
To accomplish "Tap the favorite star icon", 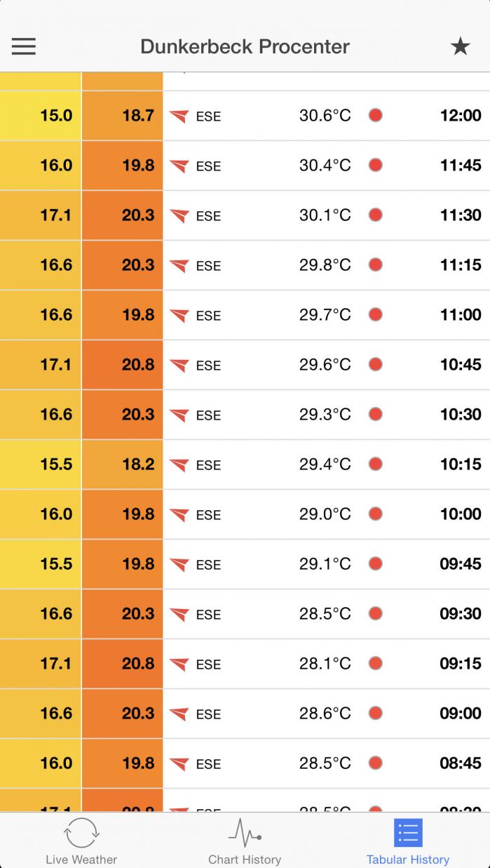I will pos(460,46).
